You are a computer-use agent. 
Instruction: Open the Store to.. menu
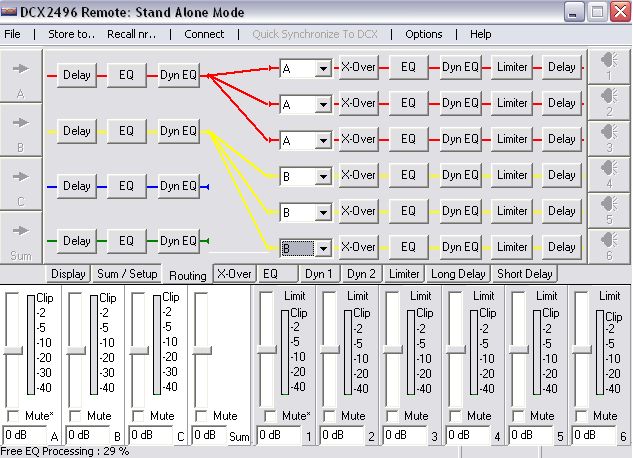pos(71,34)
